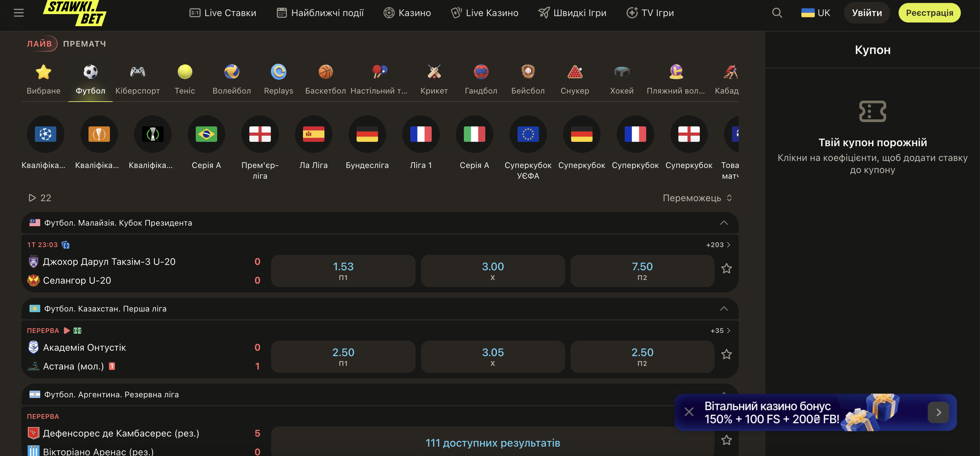The image size is (980, 456).
Task: Collapse the Малайзія Кубок Президента section
Action: coord(724,223)
